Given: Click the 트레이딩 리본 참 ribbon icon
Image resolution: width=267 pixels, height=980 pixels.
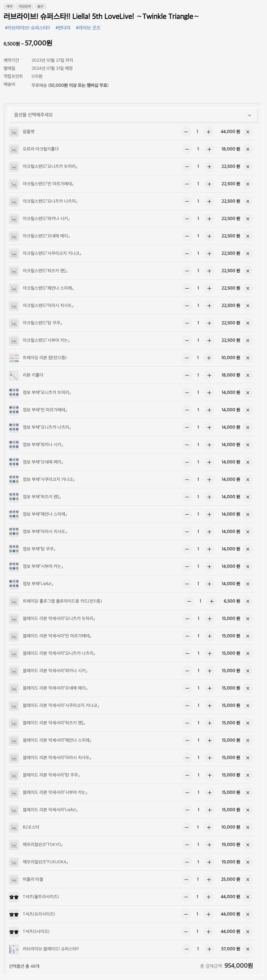Looking at the screenshot, I should click(14, 358).
